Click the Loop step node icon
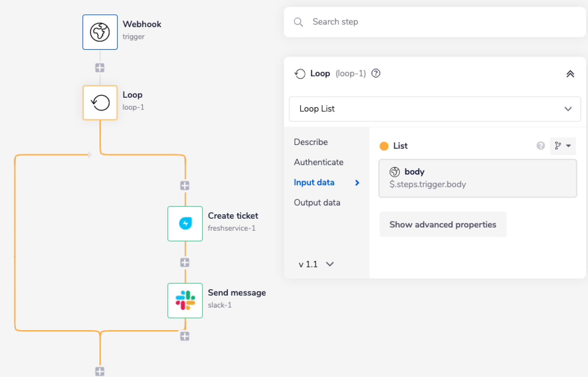The height and width of the screenshot is (377, 588). tap(100, 103)
